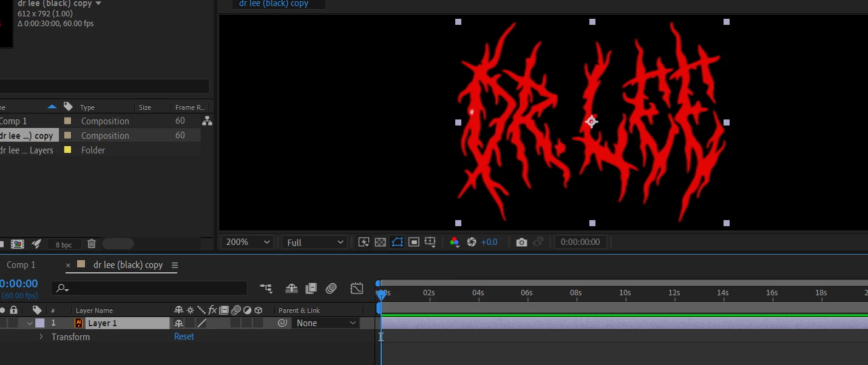The width and height of the screenshot is (868, 365).
Task: Open the show channel color icon
Action: point(455,242)
